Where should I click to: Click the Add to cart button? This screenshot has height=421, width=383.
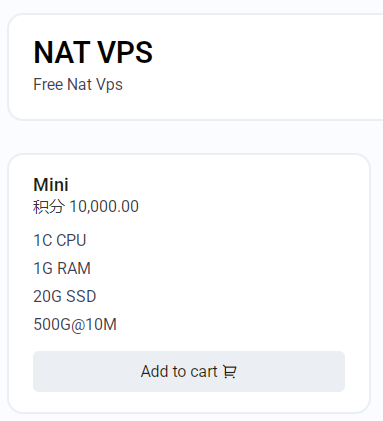pos(189,371)
